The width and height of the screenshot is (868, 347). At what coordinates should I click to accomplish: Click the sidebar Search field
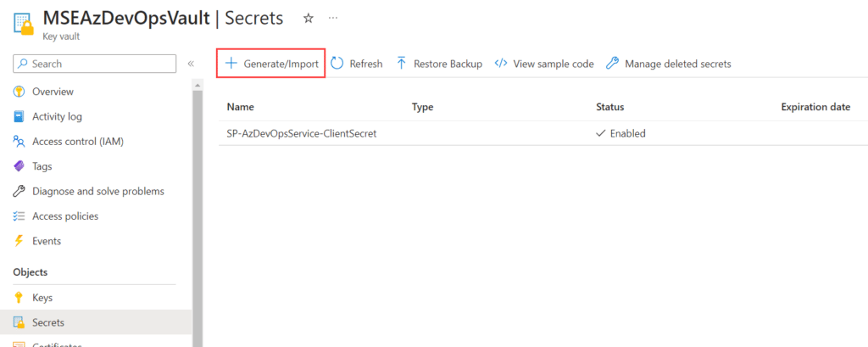coord(95,64)
